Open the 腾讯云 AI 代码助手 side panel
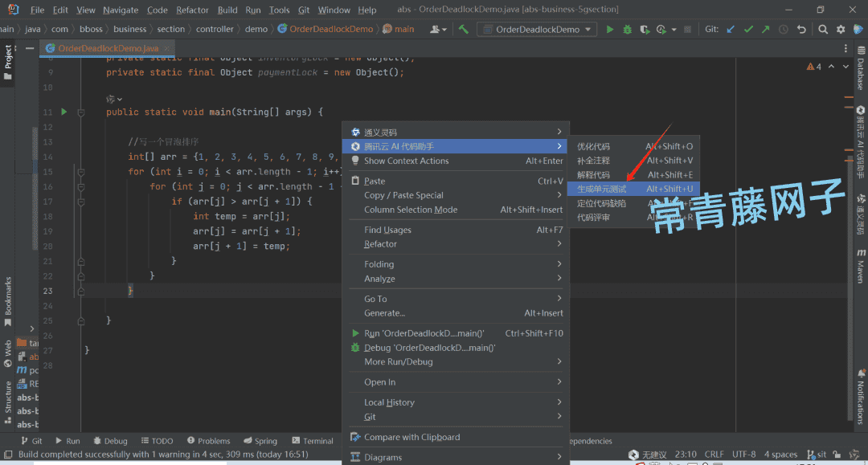Screen dimensions: 868x465 point(861,143)
